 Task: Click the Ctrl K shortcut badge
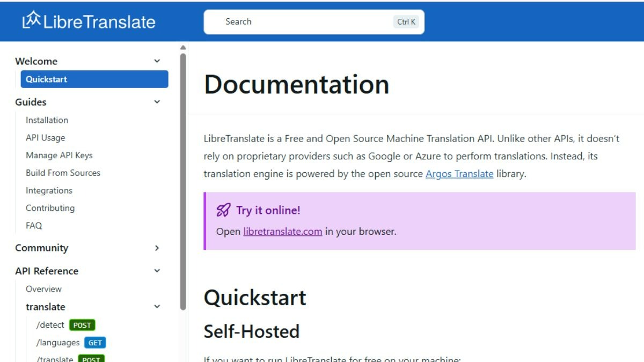[406, 21]
